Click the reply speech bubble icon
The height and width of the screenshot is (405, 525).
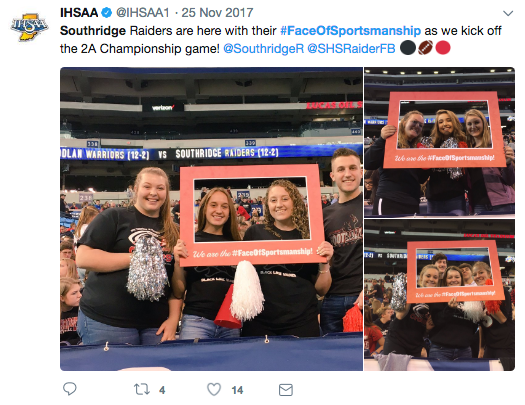70,389
